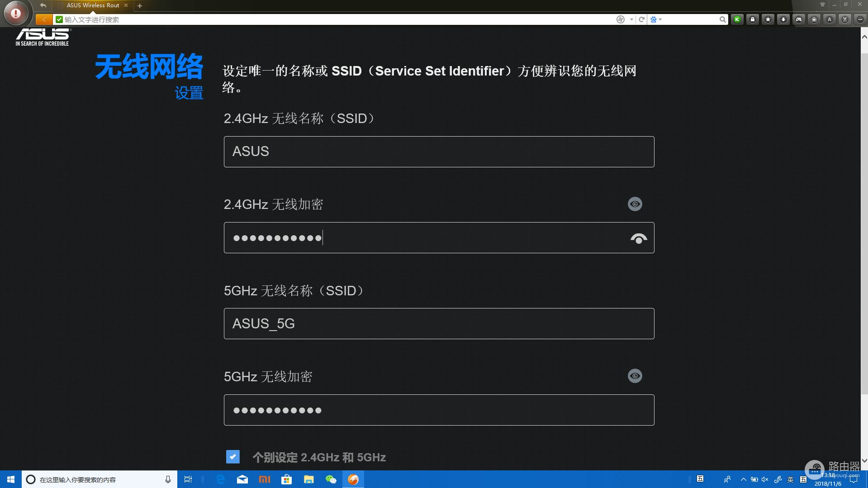Click the shirt skin icon in title bar
The width and height of the screenshot is (868, 488).
click(x=822, y=5)
